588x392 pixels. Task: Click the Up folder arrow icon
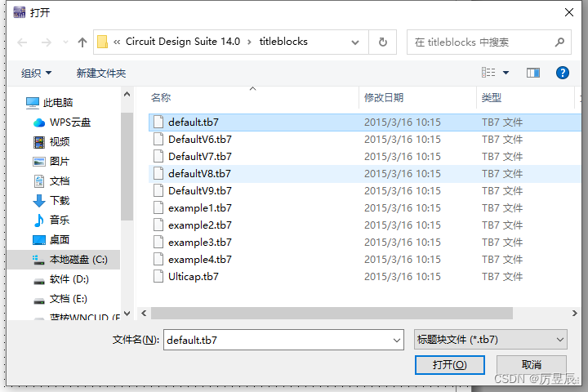click(82, 42)
